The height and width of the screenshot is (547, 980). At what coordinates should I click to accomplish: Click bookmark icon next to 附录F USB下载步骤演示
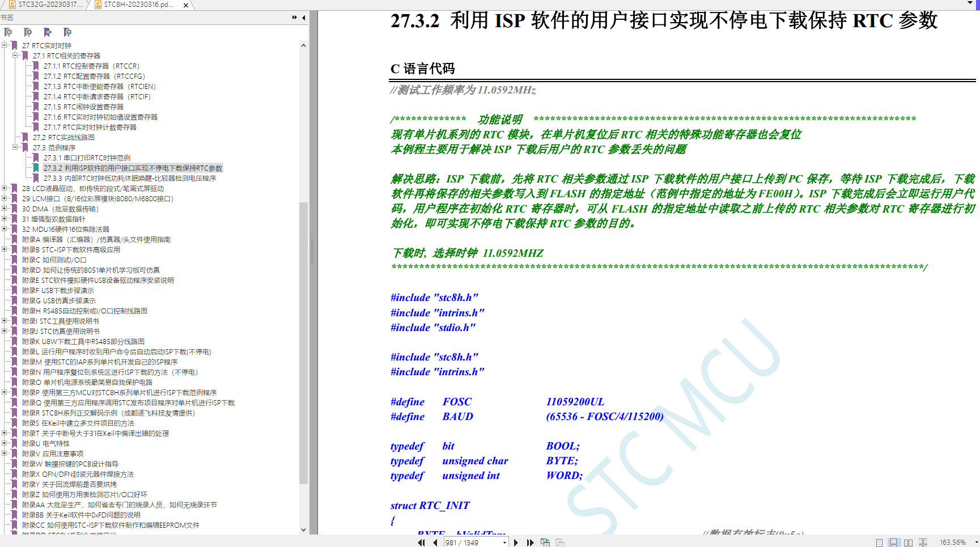tap(15, 290)
